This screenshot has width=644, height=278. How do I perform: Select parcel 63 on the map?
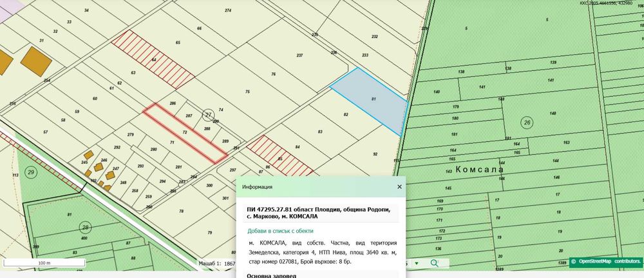coord(133,73)
